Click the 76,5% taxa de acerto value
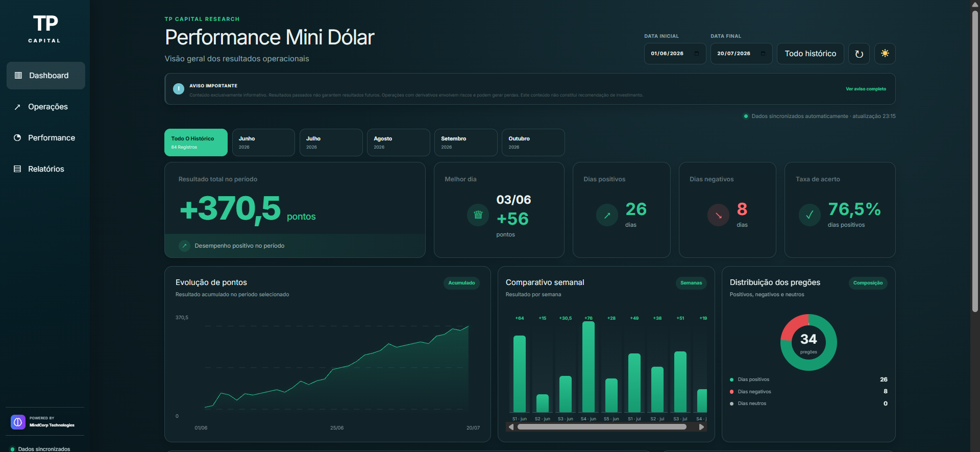 tap(854, 209)
